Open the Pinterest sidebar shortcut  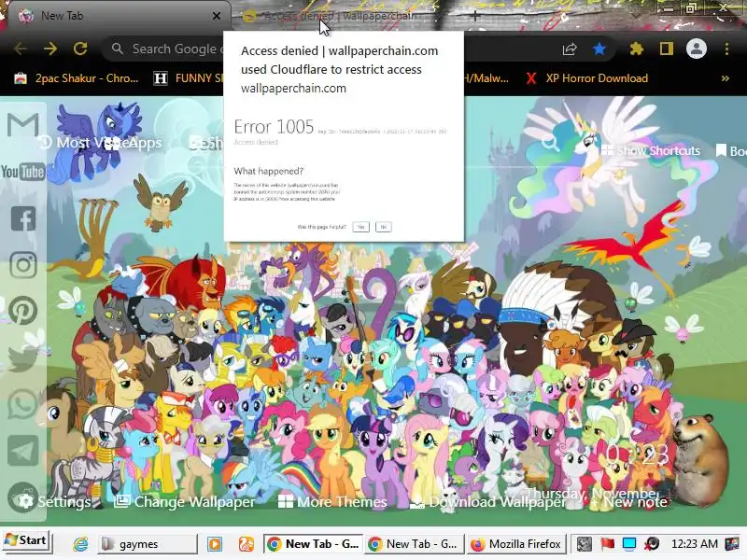point(22,311)
